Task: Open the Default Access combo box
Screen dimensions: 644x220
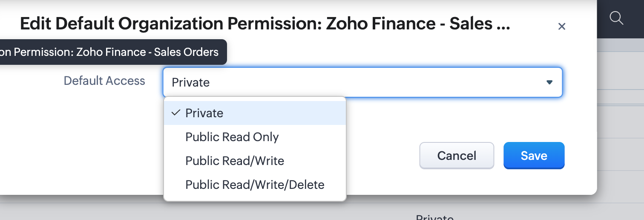Action: [x=362, y=82]
